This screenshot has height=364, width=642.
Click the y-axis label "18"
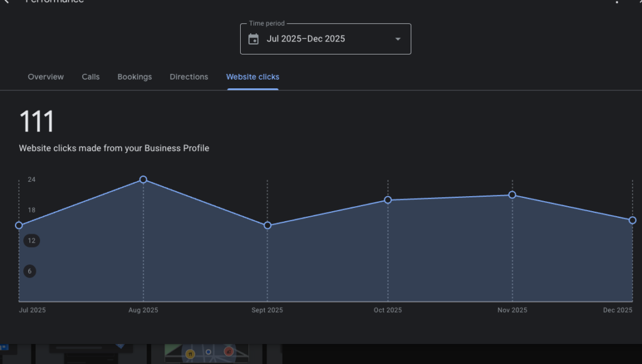point(31,211)
